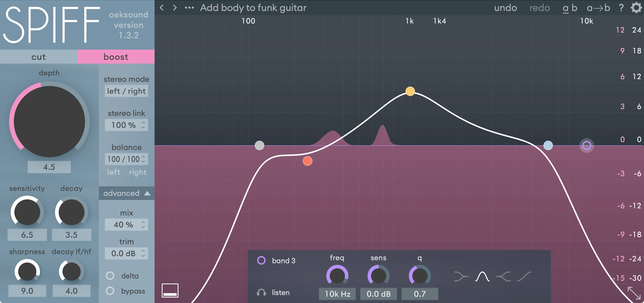Toggle band 3 on/off circle
This screenshot has height=303, width=644.
click(261, 261)
